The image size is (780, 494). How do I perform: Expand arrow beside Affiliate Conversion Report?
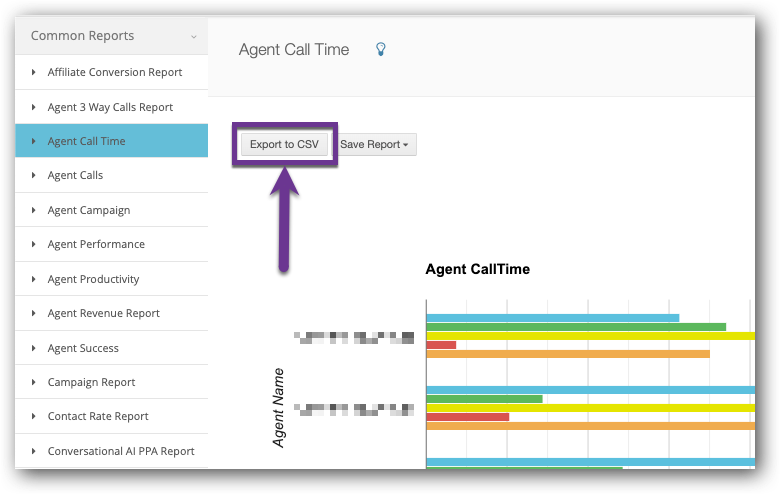33,72
